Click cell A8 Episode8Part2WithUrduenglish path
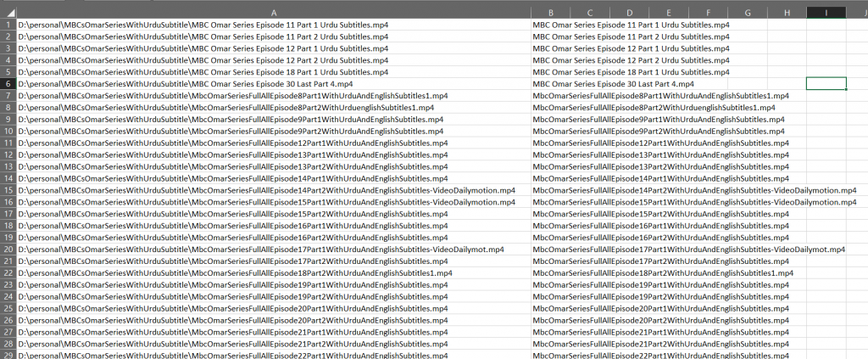Screen dimensions: 868x359 [274, 108]
